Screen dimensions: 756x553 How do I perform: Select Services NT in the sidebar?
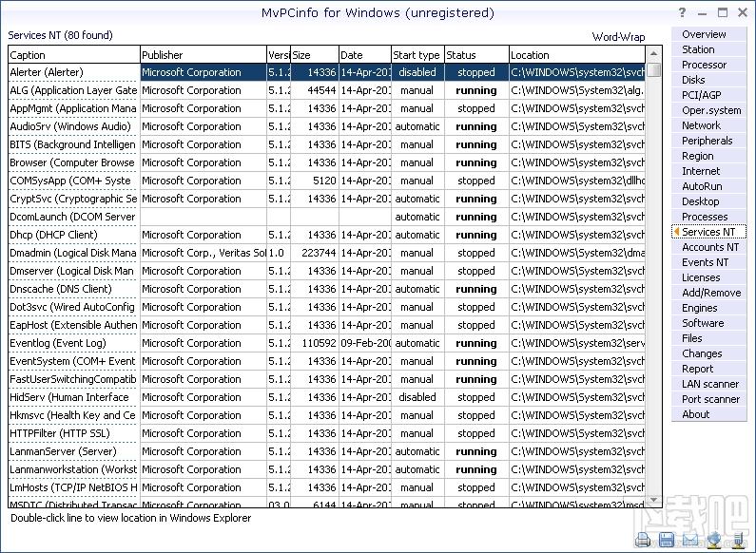coord(708,232)
